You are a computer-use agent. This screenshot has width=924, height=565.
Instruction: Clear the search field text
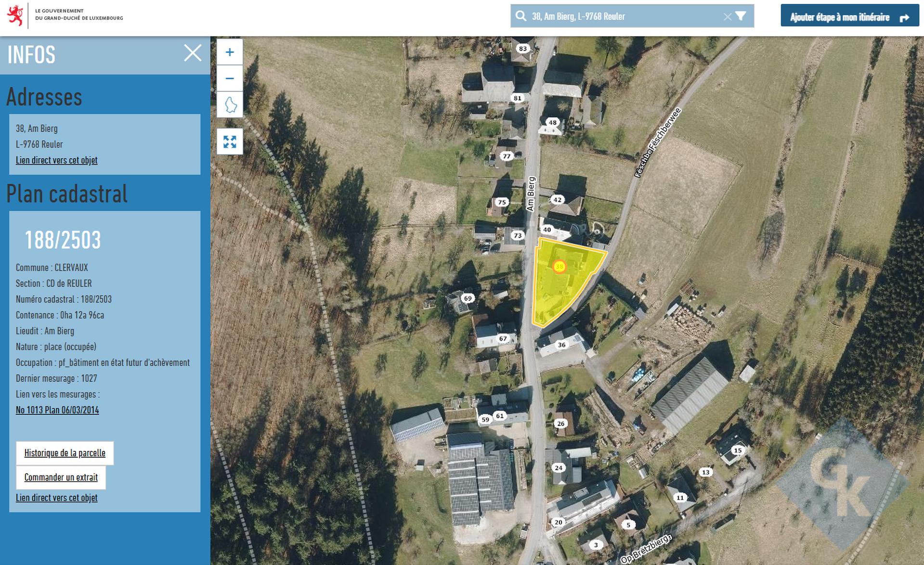pos(727,17)
